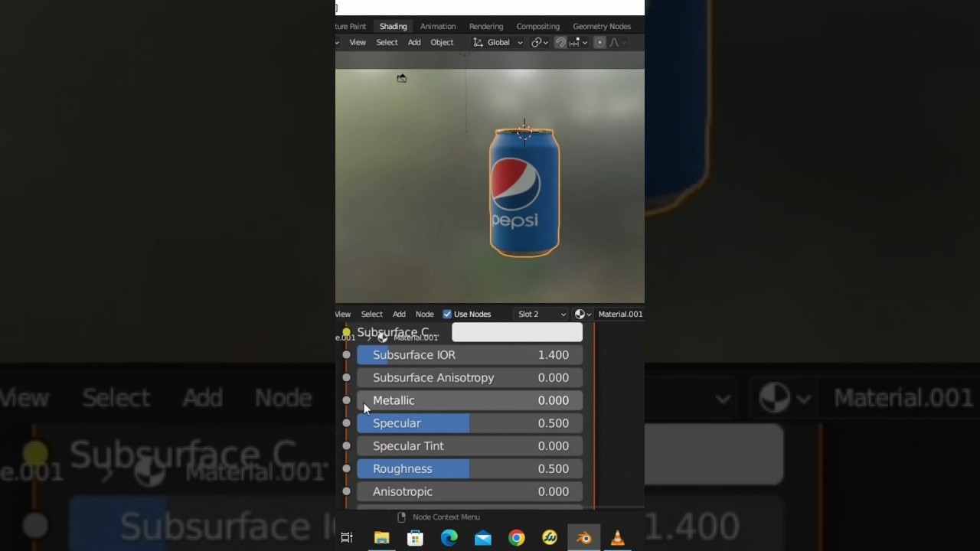Image resolution: width=980 pixels, height=551 pixels.
Task: Click the pivot point link icon
Action: [x=536, y=42]
